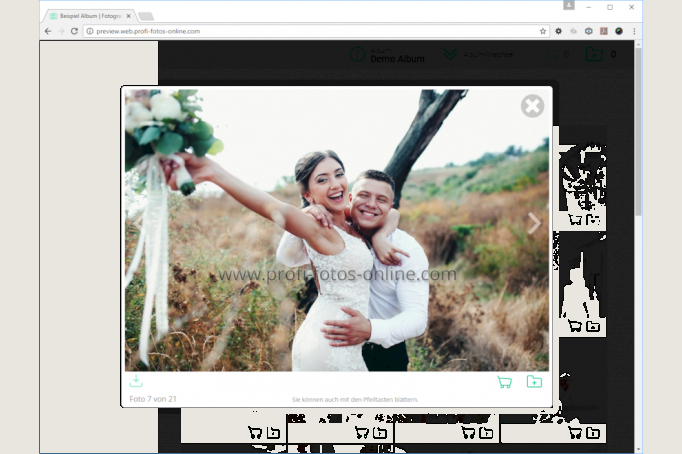Bookmark this page with the star
Image resolution: width=682 pixels, height=454 pixels.
click(542, 31)
